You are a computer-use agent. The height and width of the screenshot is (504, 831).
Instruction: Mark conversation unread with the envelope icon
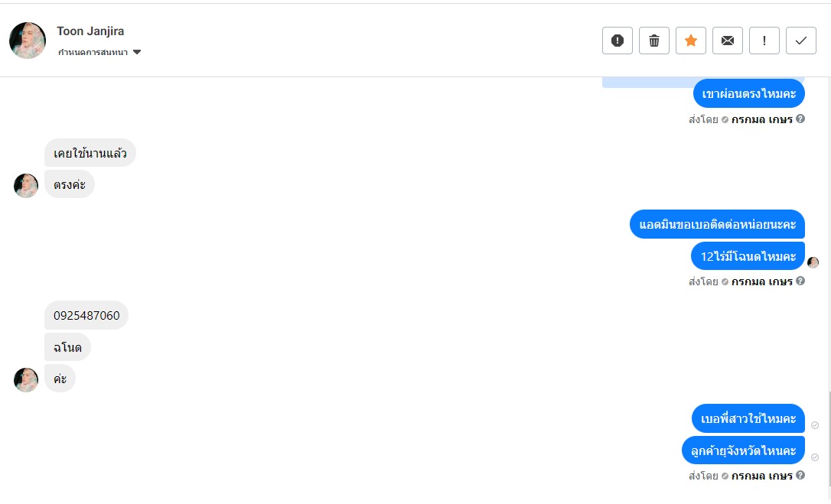(728, 41)
